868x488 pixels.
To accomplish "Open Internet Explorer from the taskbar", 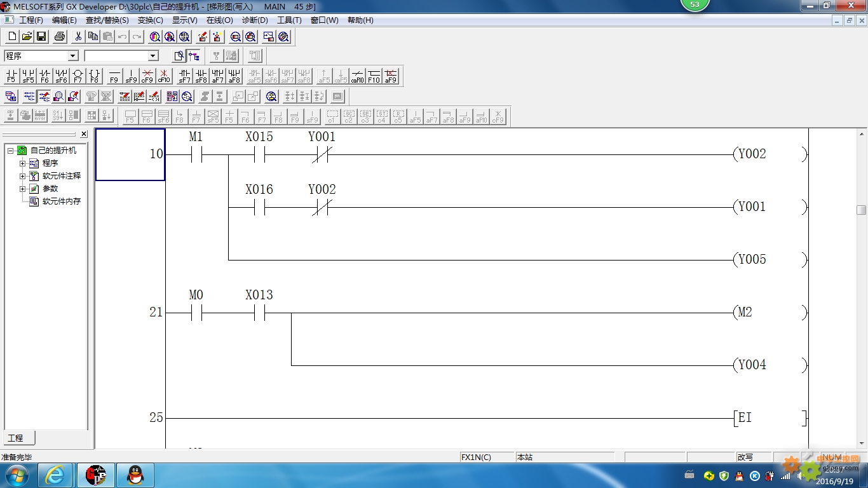I will click(55, 475).
